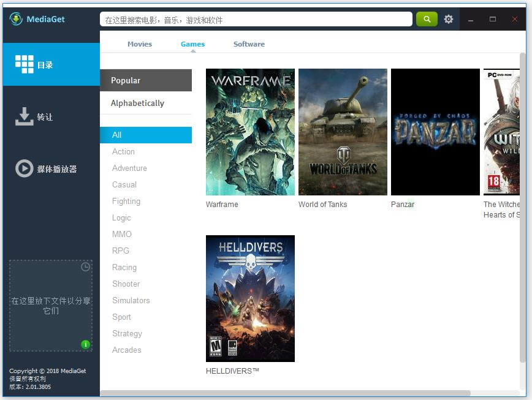Open the World of Tanks cover thumbnail
532x400 pixels.
pyautogui.click(x=343, y=132)
